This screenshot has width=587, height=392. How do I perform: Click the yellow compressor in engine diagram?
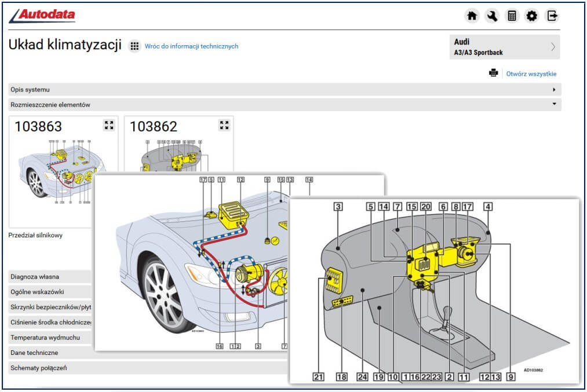coord(249,273)
